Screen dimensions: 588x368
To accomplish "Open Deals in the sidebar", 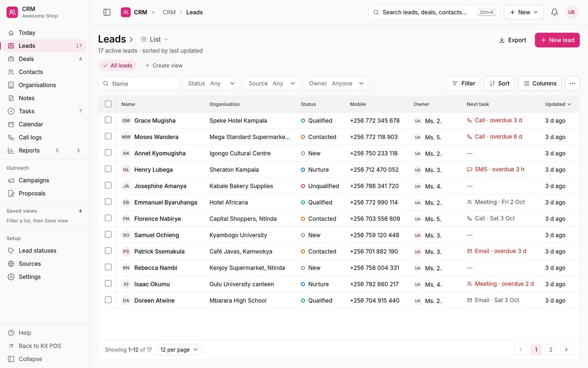I will pyautogui.click(x=45, y=59).
